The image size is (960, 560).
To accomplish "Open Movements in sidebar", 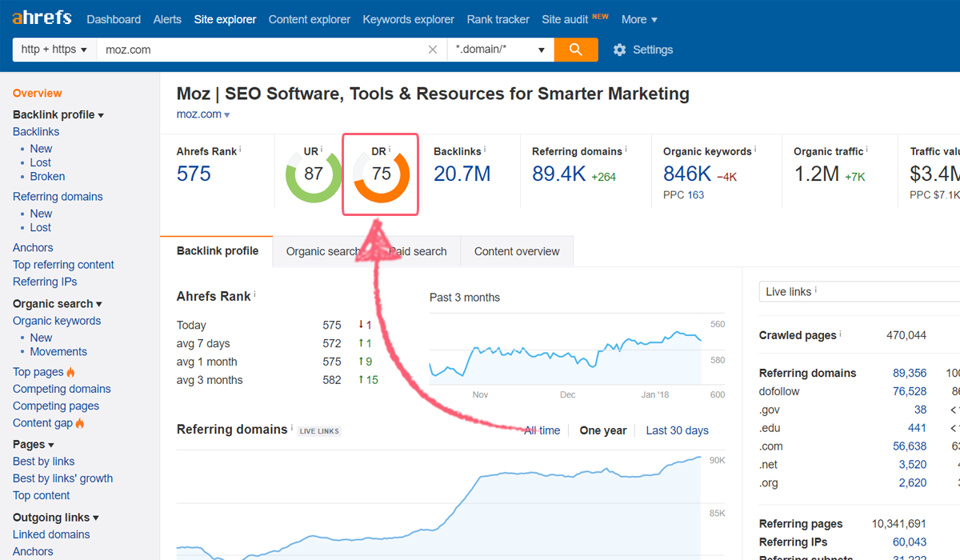I will [x=58, y=352].
